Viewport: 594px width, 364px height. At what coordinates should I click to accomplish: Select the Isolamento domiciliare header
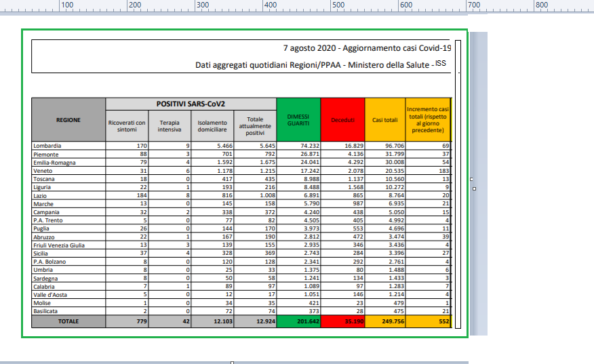(212, 126)
